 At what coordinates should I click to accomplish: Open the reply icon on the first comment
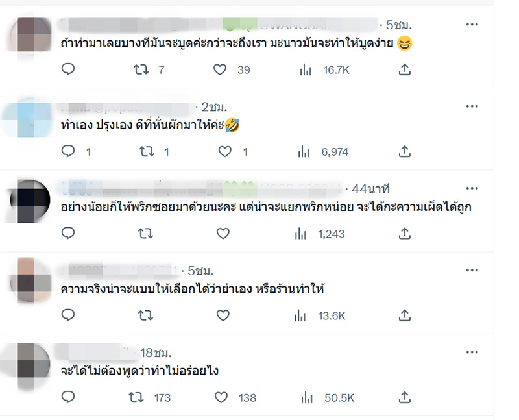68,68
